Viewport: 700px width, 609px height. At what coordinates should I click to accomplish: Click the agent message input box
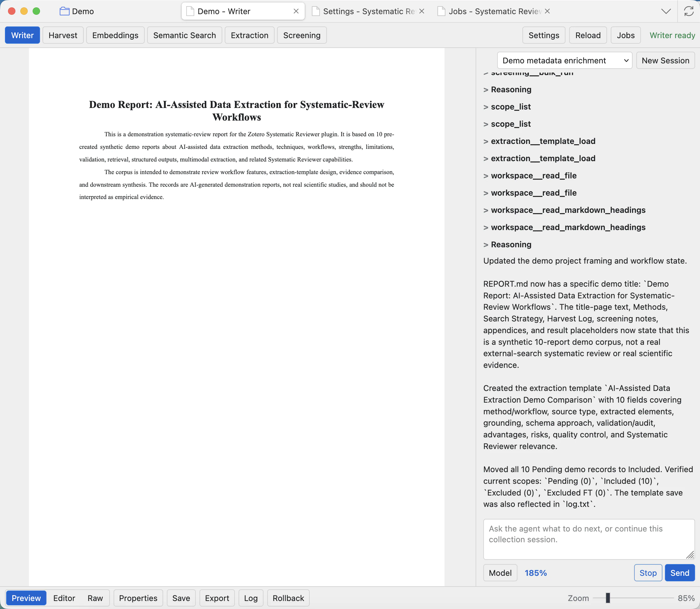(x=589, y=539)
